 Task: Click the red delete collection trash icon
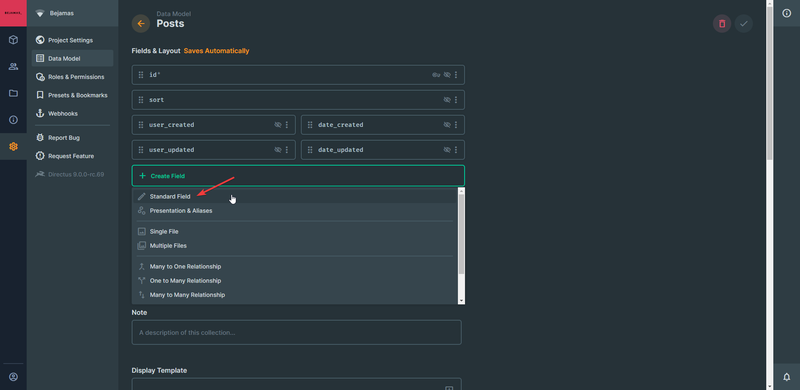(x=722, y=23)
